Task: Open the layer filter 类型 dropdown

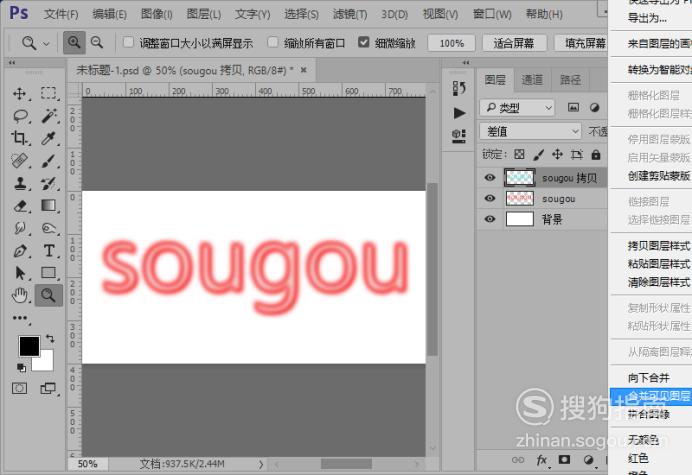Action: coord(517,108)
